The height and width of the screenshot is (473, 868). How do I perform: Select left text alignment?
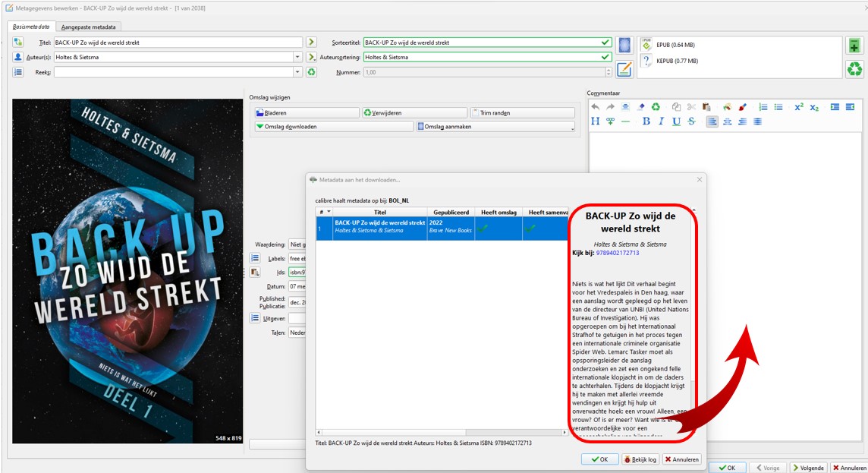pyautogui.click(x=712, y=121)
